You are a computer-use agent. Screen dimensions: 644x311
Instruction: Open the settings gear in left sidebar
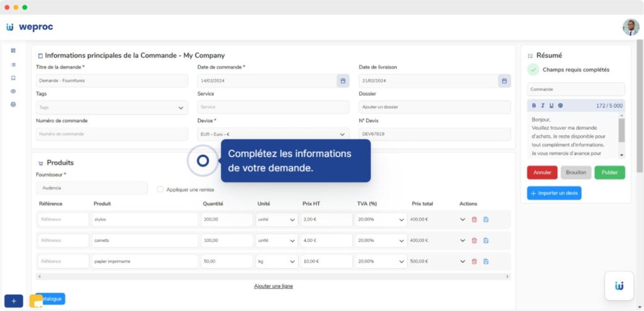[13, 105]
